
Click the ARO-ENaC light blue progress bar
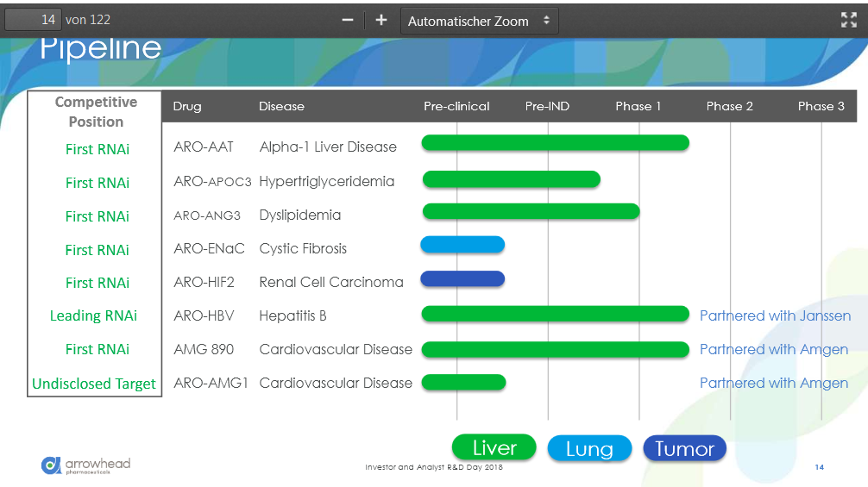click(x=462, y=244)
